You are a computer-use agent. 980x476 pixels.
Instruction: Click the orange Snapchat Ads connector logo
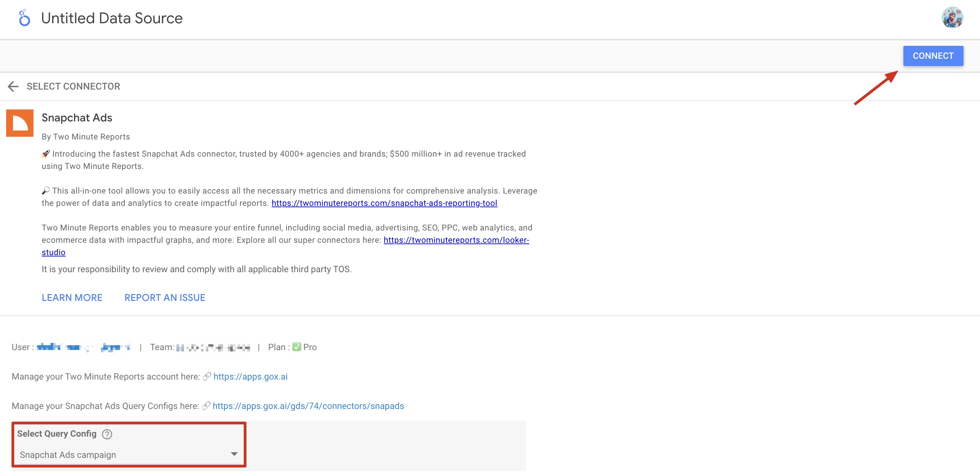click(20, 123)
